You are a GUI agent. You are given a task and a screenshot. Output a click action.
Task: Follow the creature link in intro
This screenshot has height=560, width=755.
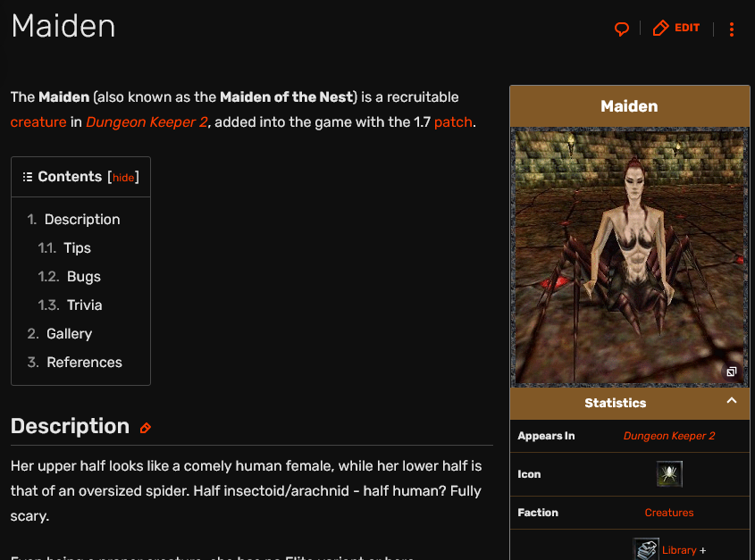tap(38, 122)
